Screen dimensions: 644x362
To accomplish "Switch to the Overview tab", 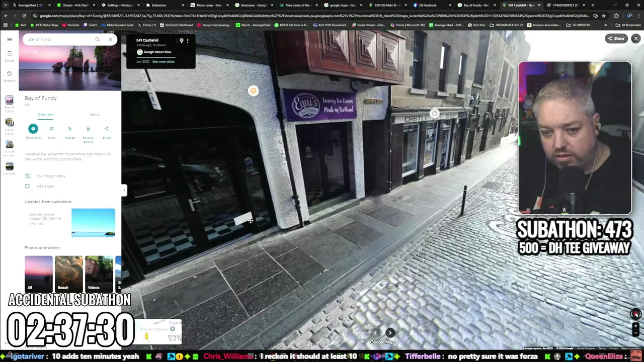I will tap(45, 115).
